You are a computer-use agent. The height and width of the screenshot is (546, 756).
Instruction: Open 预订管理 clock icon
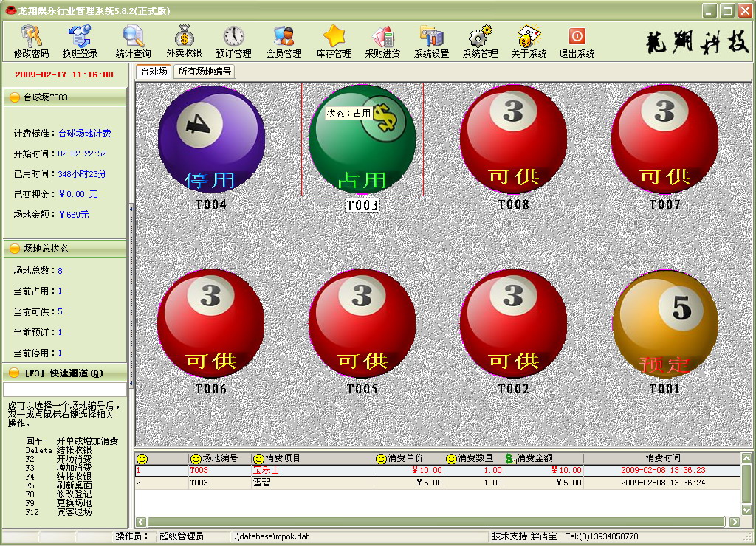233,41
